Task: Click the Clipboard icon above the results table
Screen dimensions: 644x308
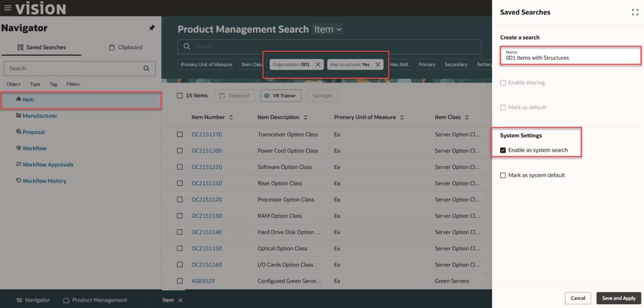Action: (235, 95)
